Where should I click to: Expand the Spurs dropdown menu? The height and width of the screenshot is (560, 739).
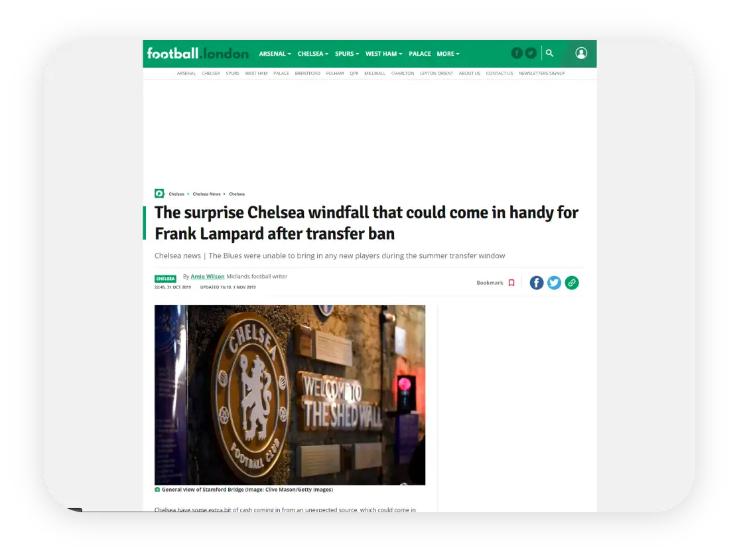[x=347, y=54]
